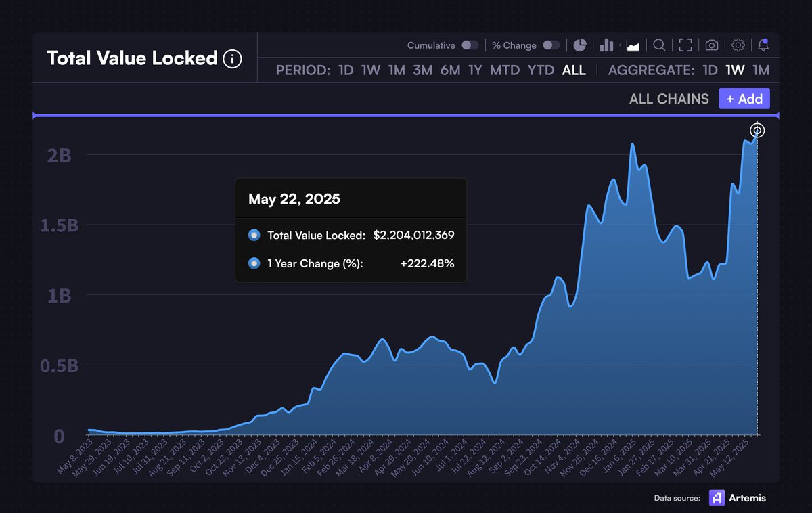Screen dimensions: 812x513
Task: Open the Artemis data source link
Action: (x=738, y=498)
